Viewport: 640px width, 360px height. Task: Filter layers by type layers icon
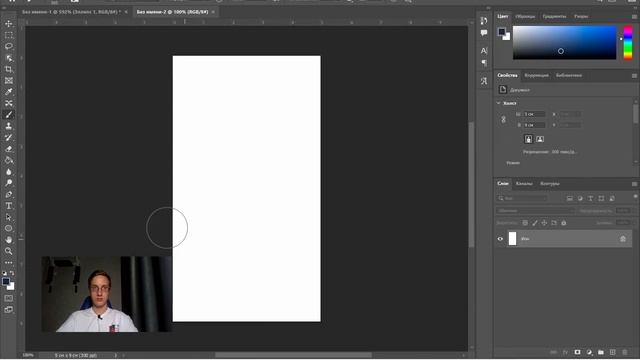pos(591,198)
